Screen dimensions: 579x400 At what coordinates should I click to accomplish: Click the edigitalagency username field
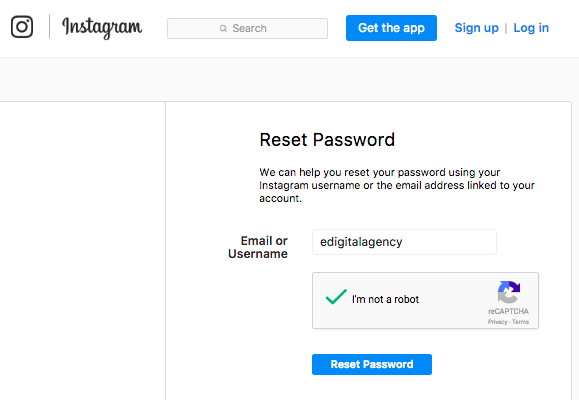pyautogui.click(x=404, y=242)
